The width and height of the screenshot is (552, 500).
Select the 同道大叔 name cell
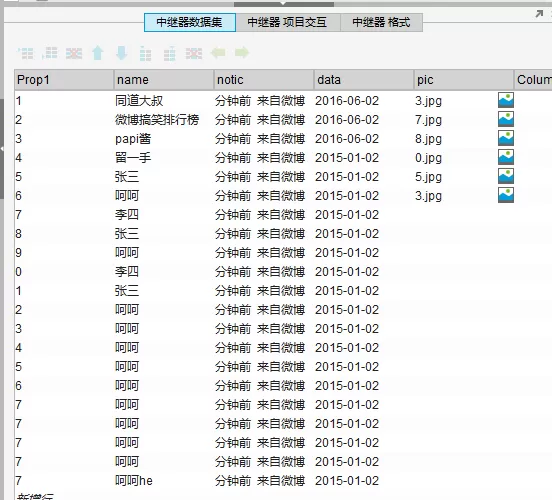pyautogui.click(x=164, y=101)
